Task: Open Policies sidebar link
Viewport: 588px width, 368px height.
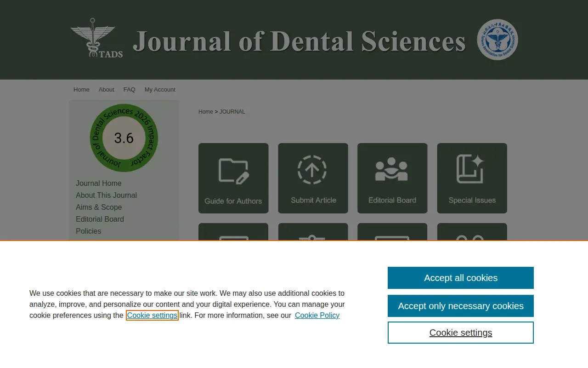Action: (88, 231)
